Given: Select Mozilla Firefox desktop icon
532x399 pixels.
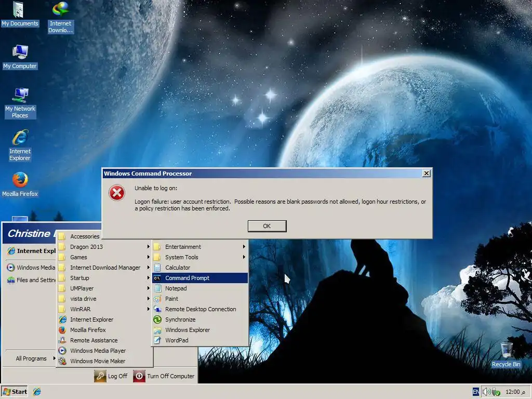Looking at the screenshot, I should (20, 184).
